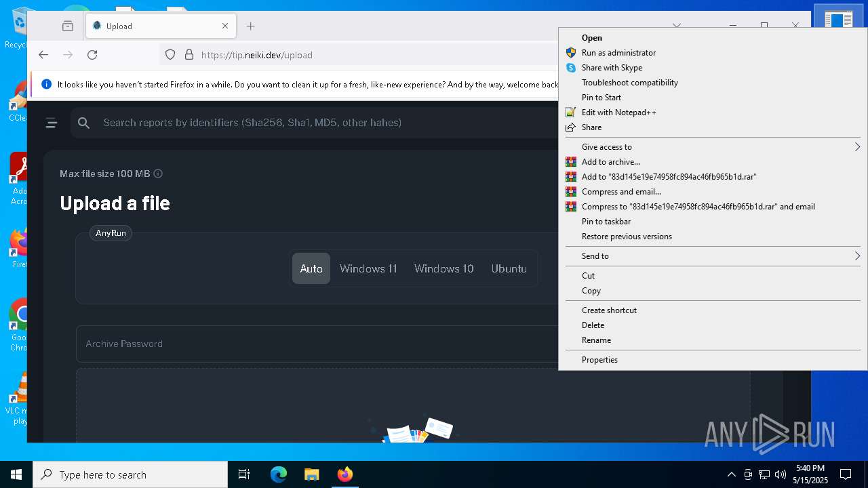This screenshot has width=868, height=488.
Task: Click the taskbar search box
Action: click(130, 474)
